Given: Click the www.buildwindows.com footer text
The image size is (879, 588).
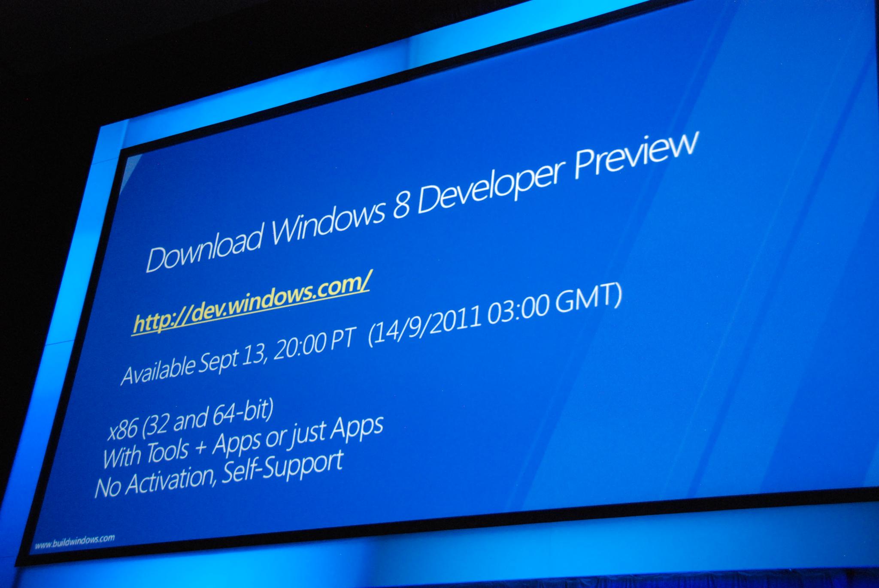Looking at the screenshot, I should tap(75, 542).
